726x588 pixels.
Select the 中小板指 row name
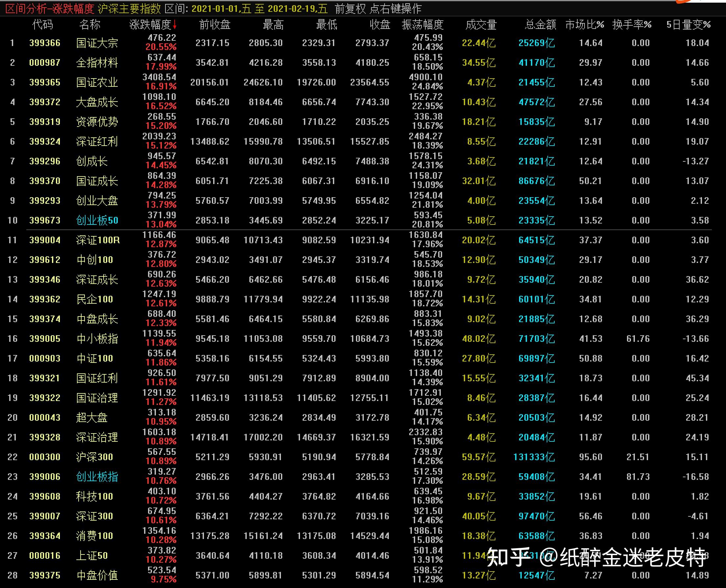[97, 339]
